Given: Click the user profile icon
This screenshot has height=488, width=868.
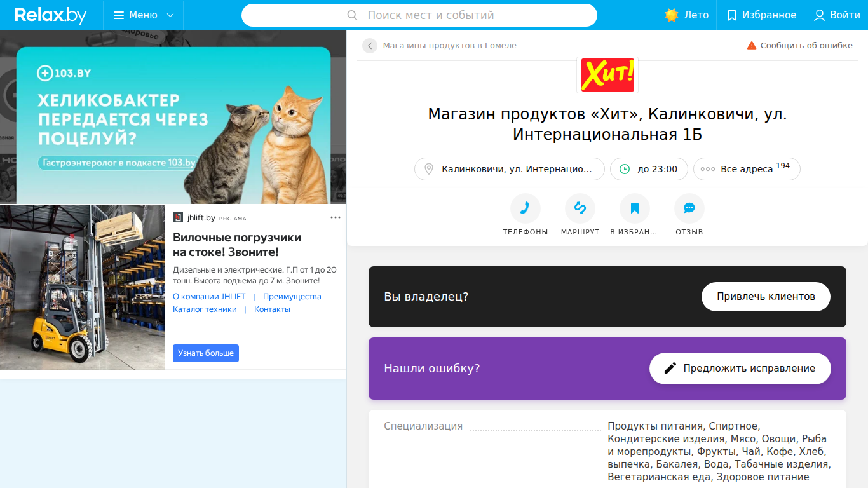Looking at the screenshot, I should tap(820, 15).
